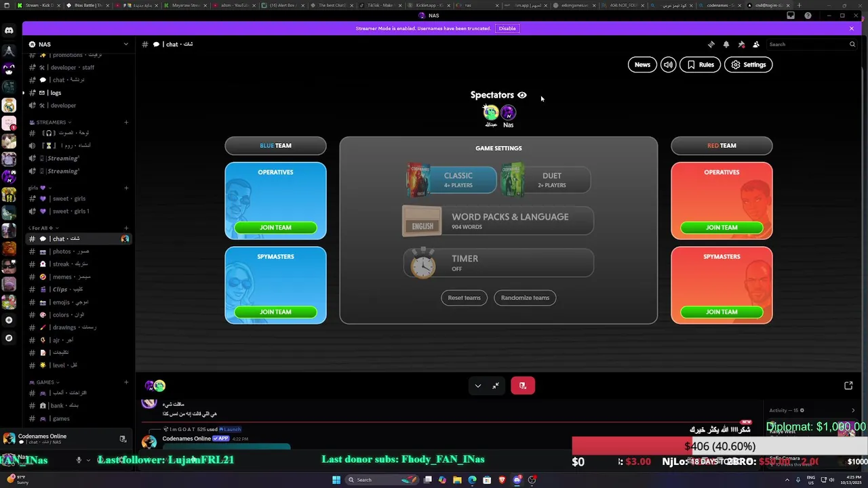
Task: Click the Nas spectator avatar
Action: [508, 113]
